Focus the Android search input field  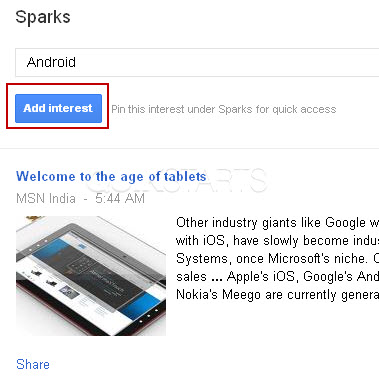pyautogui.click(x=197, y=62)
